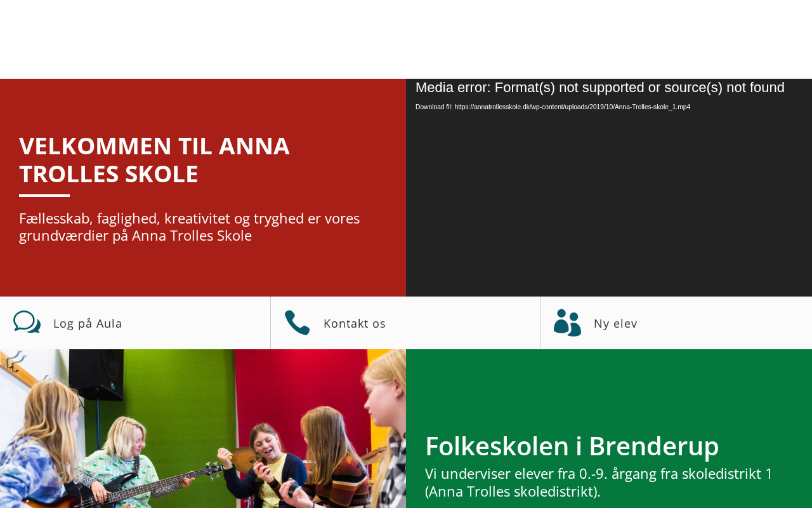Select the "Ny elev" link text
The height and width of the screenshot is (508, 812).
click(615, 323)
